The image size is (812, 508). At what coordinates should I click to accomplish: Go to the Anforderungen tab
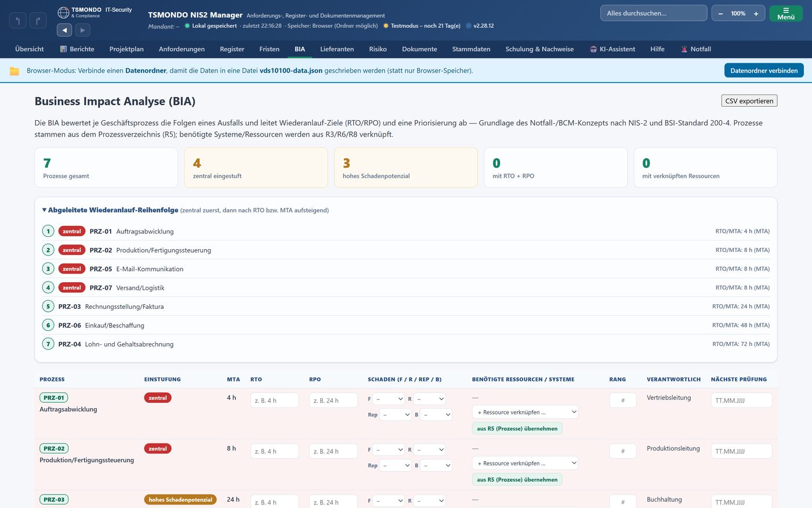pos(182,49)
